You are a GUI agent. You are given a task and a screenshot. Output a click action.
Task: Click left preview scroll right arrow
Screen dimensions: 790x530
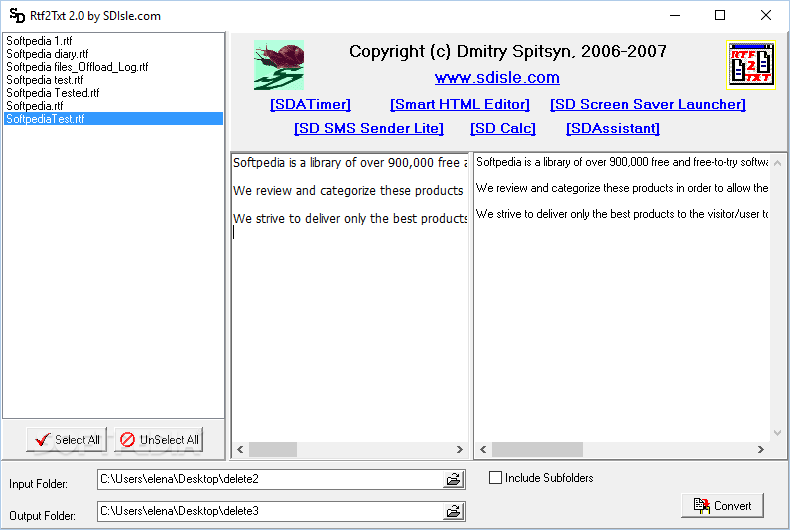coord(459,449)
